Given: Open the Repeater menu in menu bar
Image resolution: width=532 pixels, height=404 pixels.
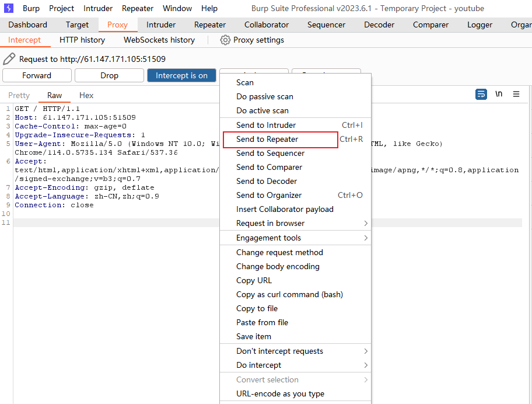Looking at the screenshot, I should [x=138, y=9].
